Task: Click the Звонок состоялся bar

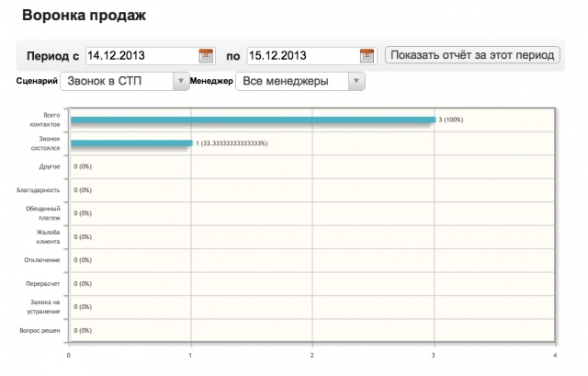Action: pos(131,143)
